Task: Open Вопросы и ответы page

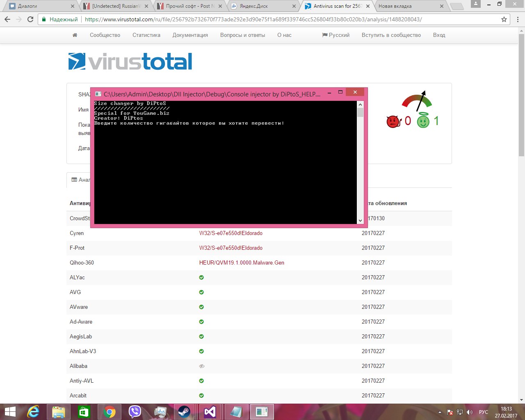Action: point(242,35)
